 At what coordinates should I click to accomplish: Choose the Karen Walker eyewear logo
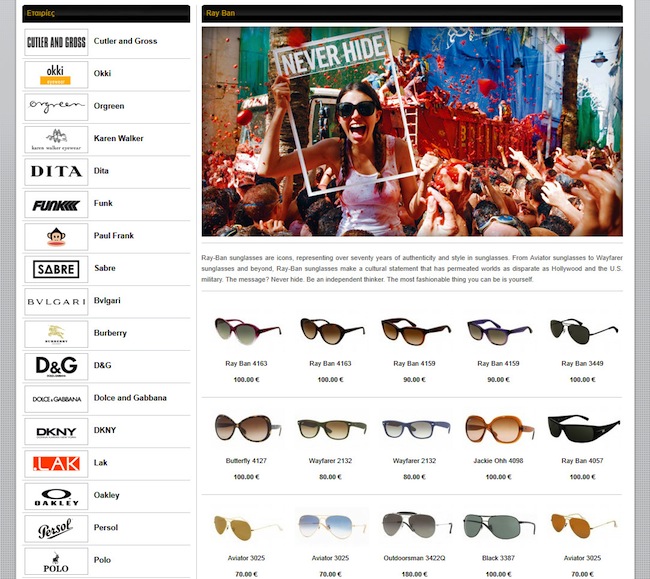(x=56, y=140)
